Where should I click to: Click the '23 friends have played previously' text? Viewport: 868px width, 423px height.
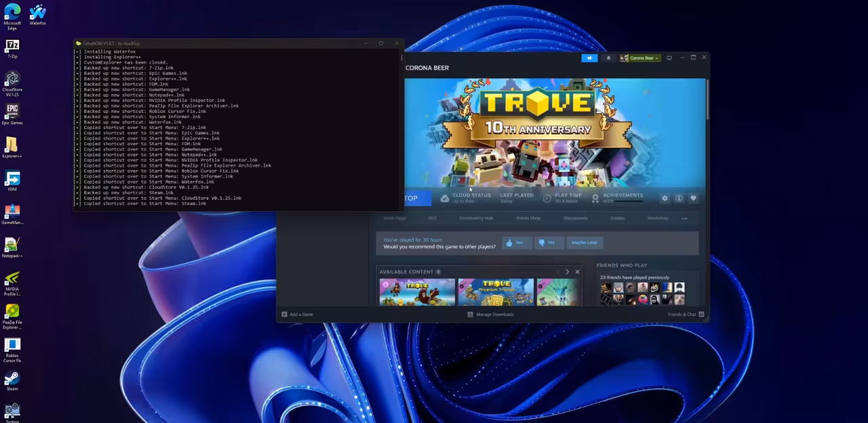[634, 277]
